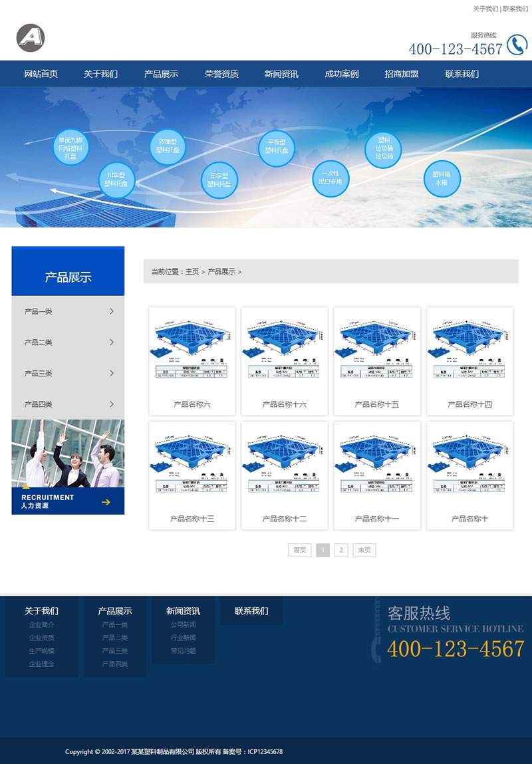Select the 田字型塑料托盘 bubble
Screen dimensions: 532x764
[x=219, y=180]
